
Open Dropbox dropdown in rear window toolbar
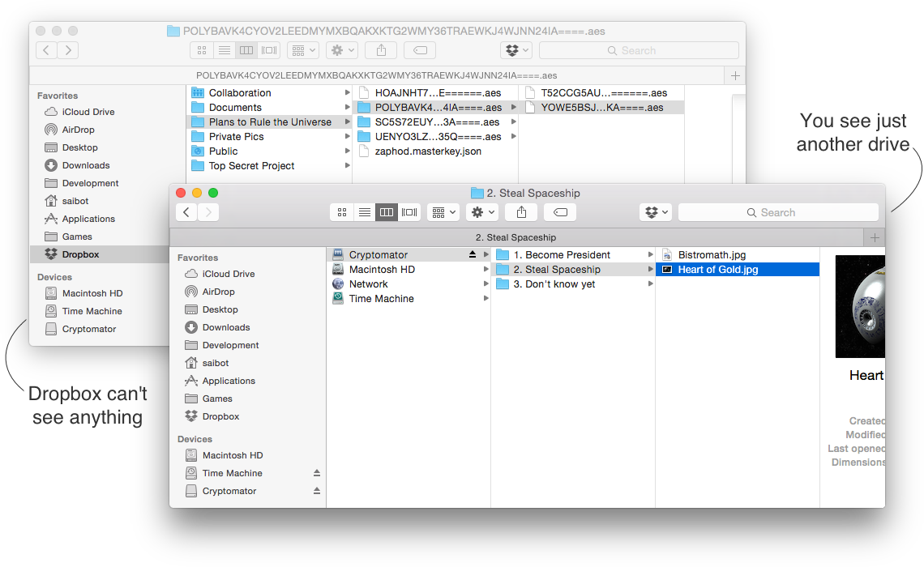516,50
